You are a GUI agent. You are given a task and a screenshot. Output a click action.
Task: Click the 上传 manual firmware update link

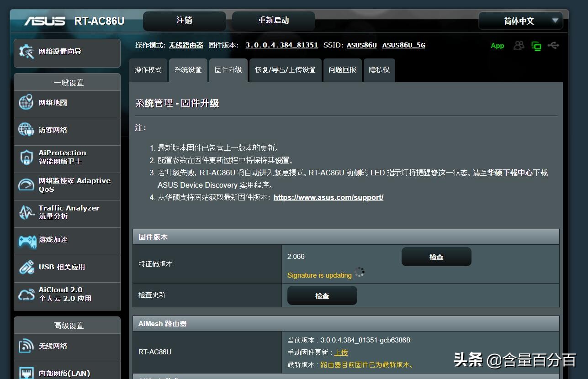coord(341,352)
